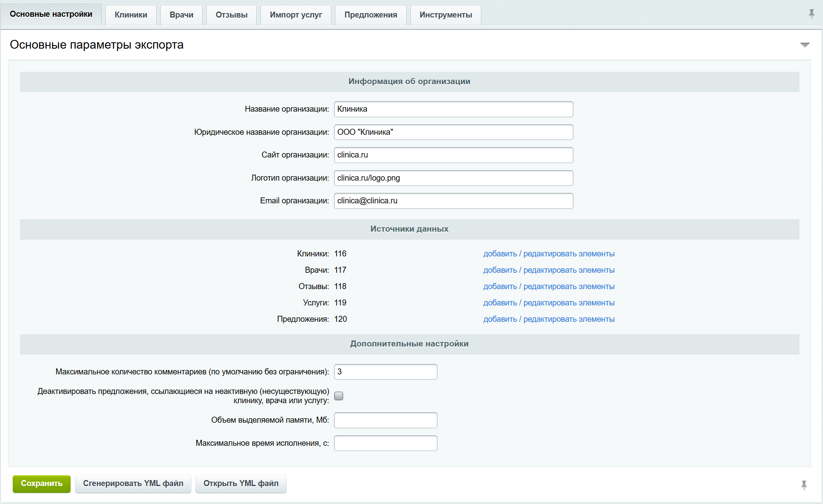Viewport: 823px width, 504px height.
Task: Click the Email организации field
Action: [453, 201]
